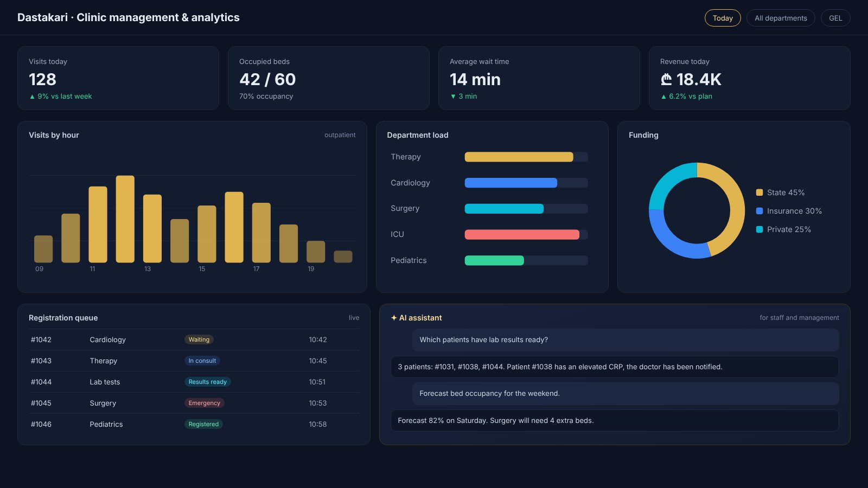Viewport: 868px width, 488px height.
Task: Click the 'outpatient' label in Visits by hour
Action: pos(340,135)
